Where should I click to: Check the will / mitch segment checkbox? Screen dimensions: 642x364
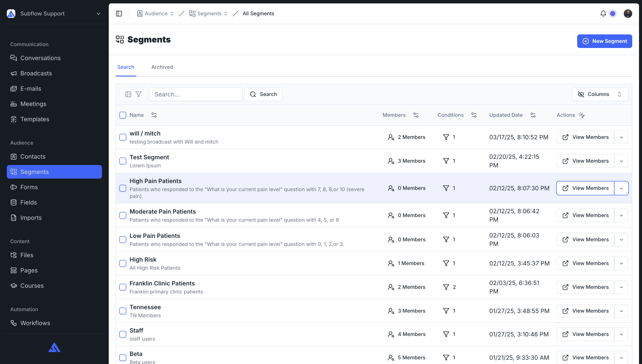coord(123,137)
